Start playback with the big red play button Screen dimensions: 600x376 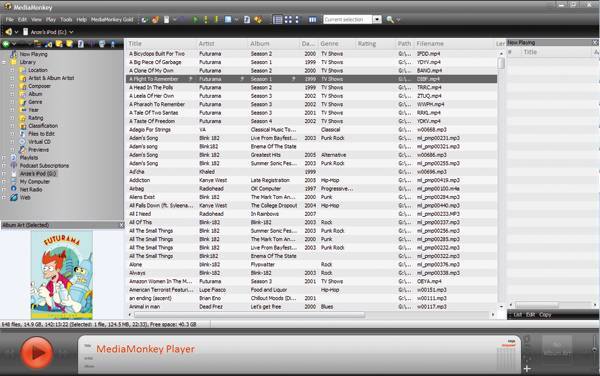coord(37,352)
